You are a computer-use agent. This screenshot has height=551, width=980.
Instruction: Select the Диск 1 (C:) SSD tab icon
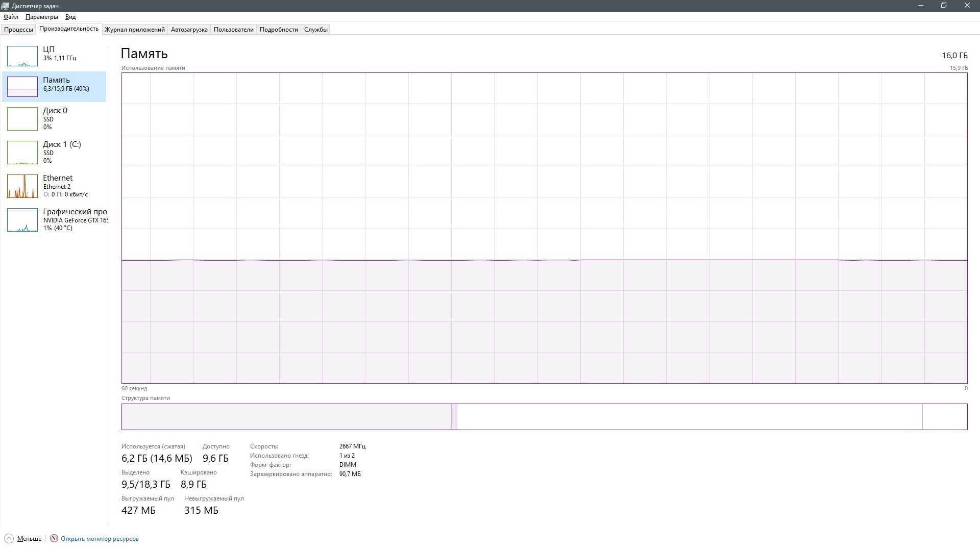[22, 152]
